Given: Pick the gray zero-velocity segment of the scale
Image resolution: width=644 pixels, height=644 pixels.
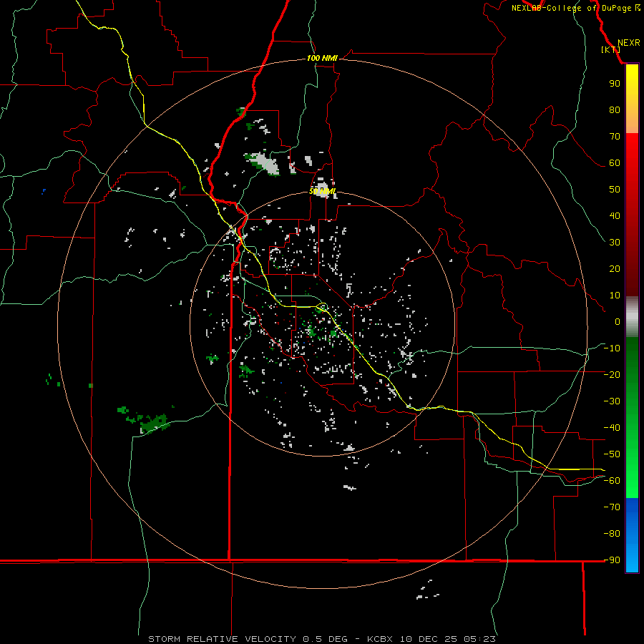Looking at the screenshot, I should click(x=632, y=317).
